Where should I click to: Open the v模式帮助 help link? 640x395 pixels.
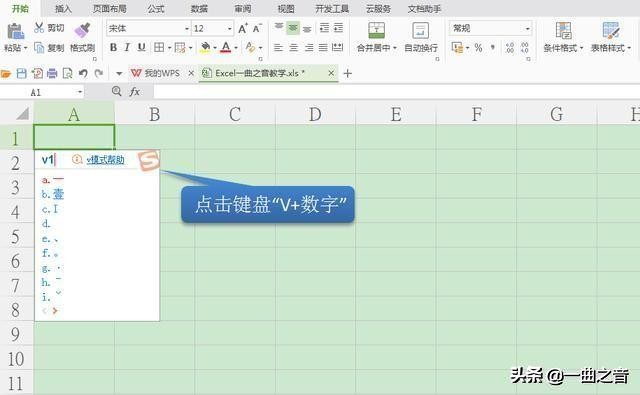coord(105,160)
